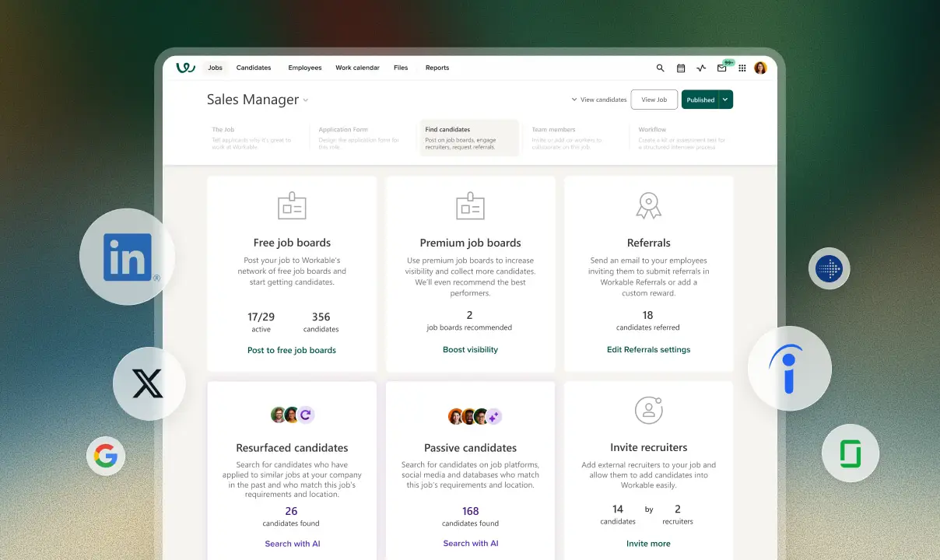Click the Resurfaced candidates avatars icon
Image resolution: width=940 pixels, height=560 pixels.
point(292,415)
